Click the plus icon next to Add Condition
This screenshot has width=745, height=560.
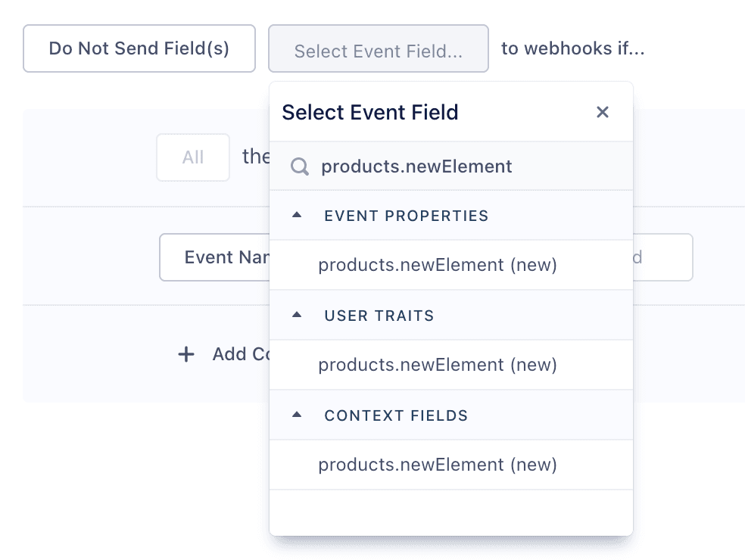coord(185,354)
